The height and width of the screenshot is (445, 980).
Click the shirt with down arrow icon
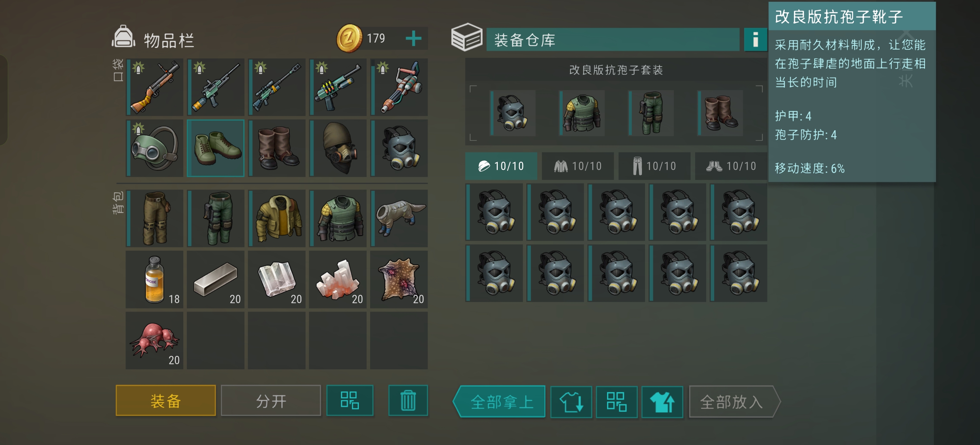tap(571, 402)
